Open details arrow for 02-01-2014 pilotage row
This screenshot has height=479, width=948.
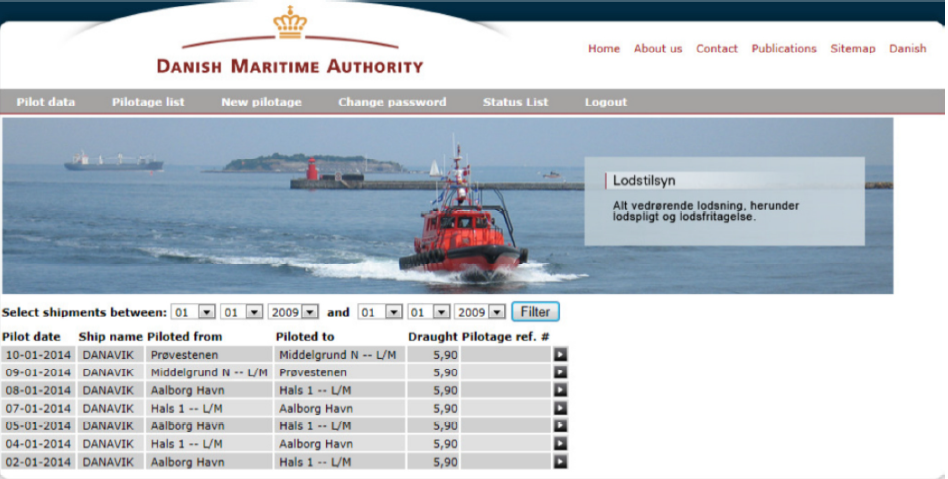coord(560,462)
